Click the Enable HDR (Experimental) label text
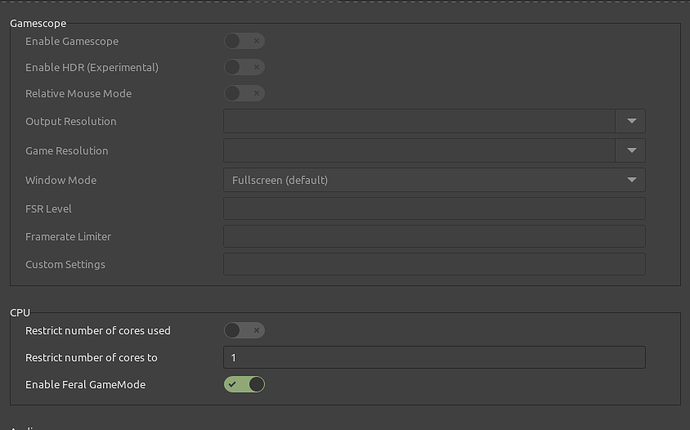The height and width of the screenshot is (430, 690). (92, 67)
